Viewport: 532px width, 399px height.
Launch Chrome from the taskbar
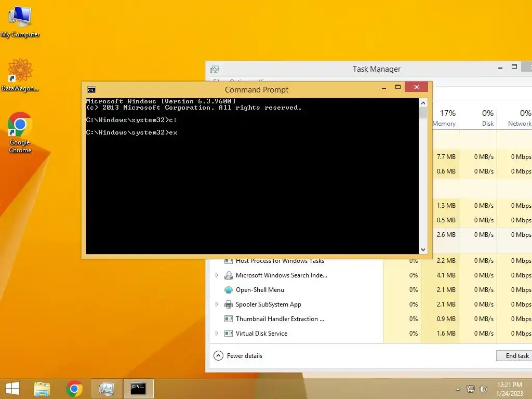pyautogui.click(x=74, y=389)
